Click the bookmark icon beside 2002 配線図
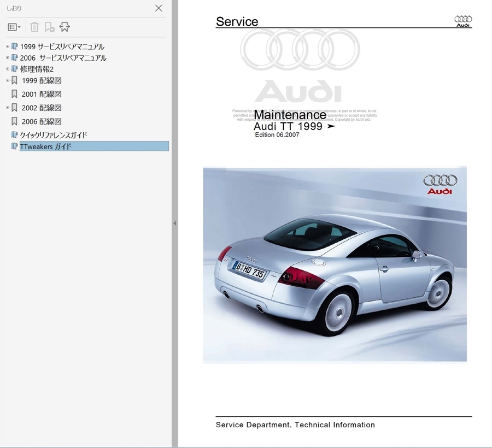 click(x=14, y=108)
